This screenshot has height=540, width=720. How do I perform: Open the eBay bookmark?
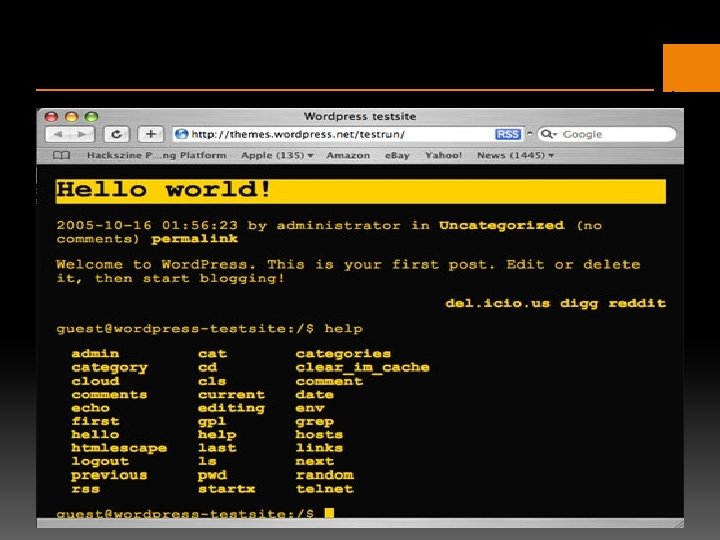pyautogui.click(x=397, y=155)
